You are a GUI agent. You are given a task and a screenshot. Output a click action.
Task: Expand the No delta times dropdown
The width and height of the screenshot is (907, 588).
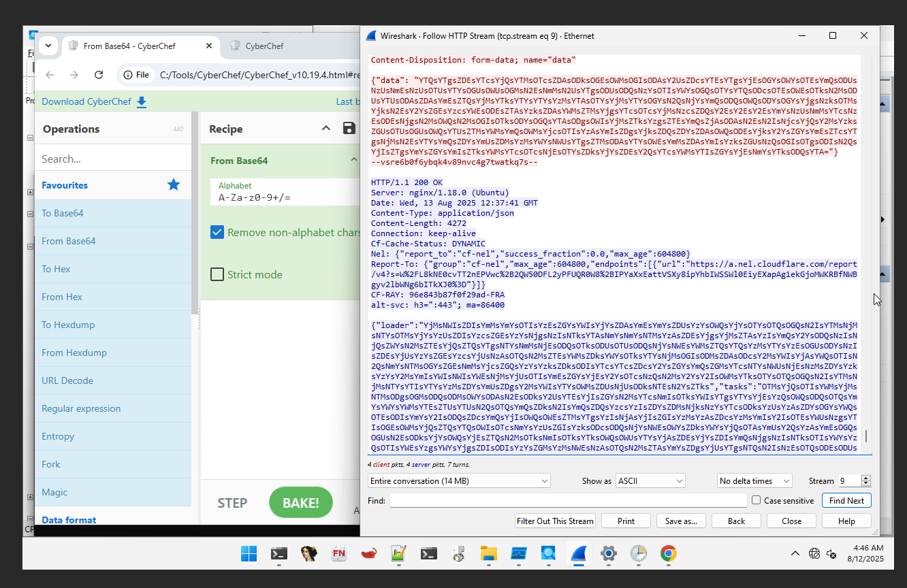click(754, 480)
